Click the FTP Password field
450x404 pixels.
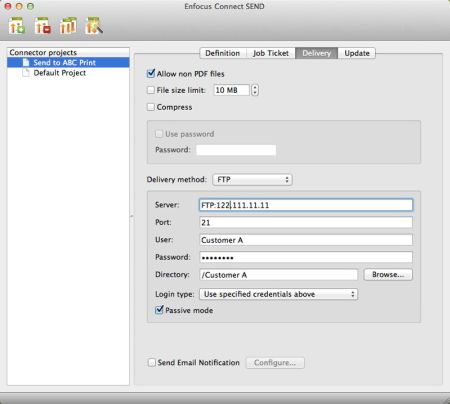pyautogui.click(x=306, y=257)
